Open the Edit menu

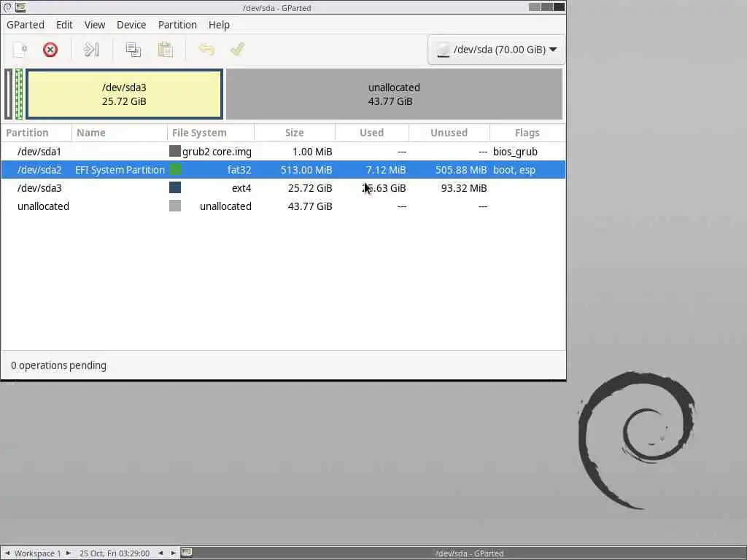coord(64,25)
